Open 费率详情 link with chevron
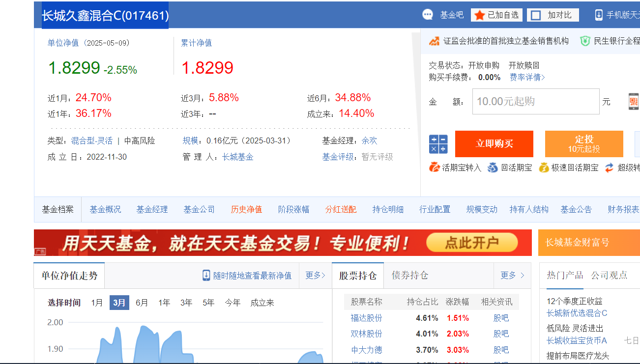Image resolution: width=640 pixels, height=364 pixels. point(527,77)
